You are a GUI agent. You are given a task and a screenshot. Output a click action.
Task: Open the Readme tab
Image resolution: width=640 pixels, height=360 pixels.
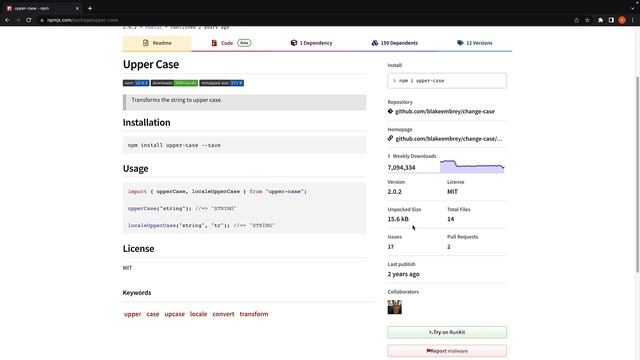coord(157,43)
